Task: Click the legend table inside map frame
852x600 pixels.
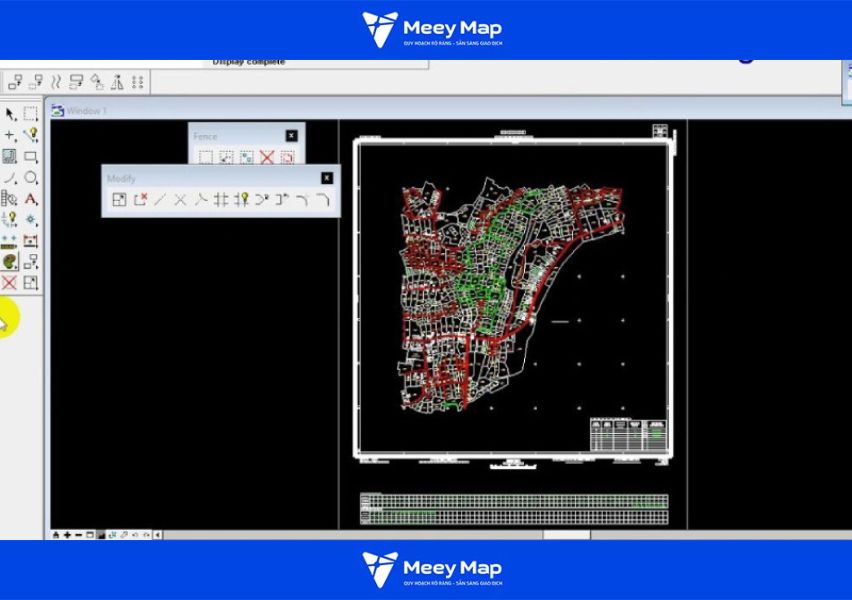Action: [629, 434]
